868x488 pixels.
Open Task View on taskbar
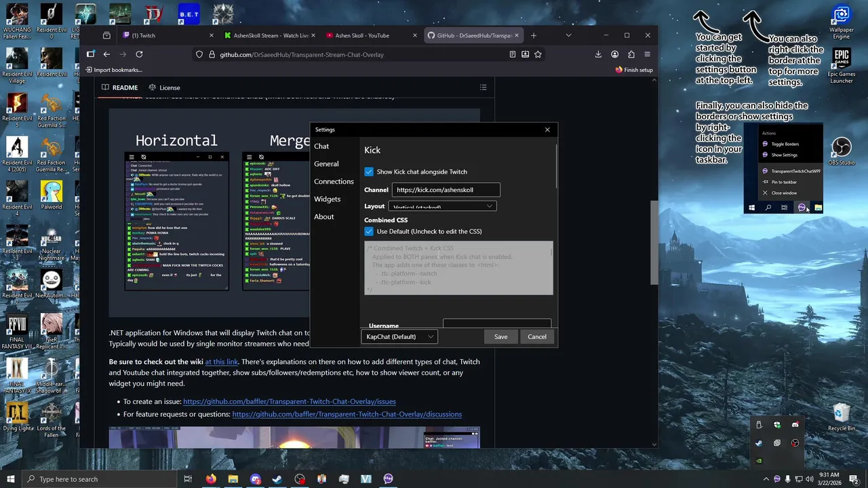tap(188, 479)
